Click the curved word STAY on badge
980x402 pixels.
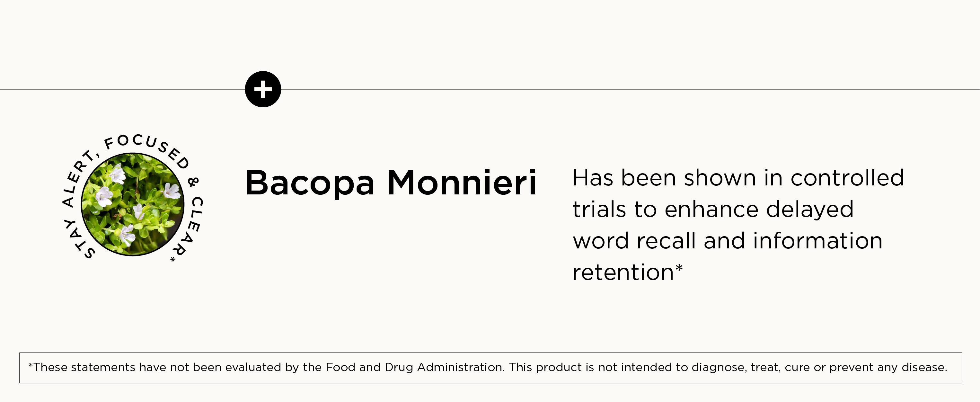click(x=78, y=239)
